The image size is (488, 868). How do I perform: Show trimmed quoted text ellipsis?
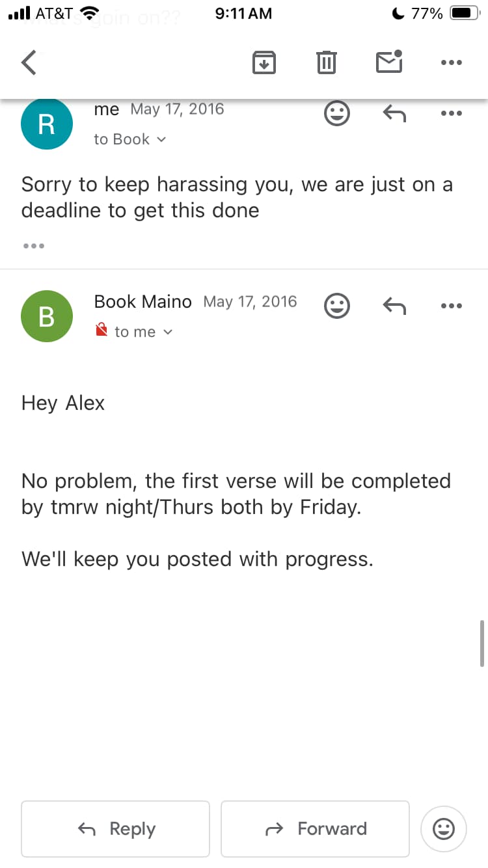(x=33, y=246)
